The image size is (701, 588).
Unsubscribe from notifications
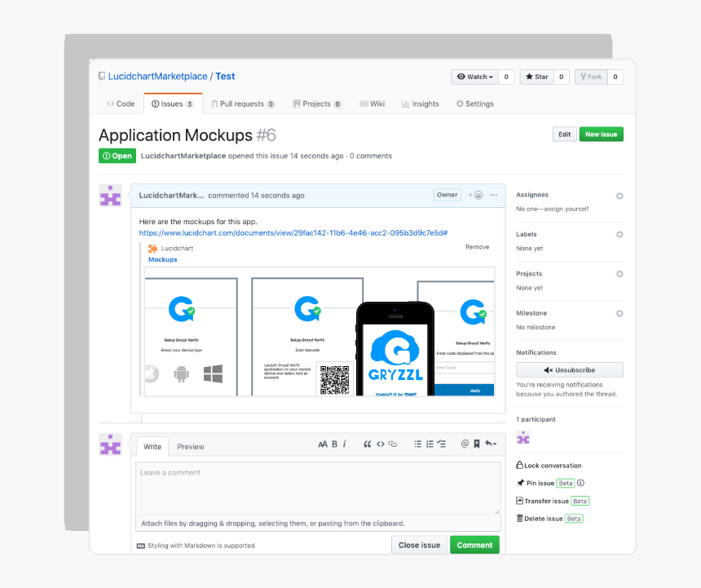pyautogui.click(x=570, y=370)
